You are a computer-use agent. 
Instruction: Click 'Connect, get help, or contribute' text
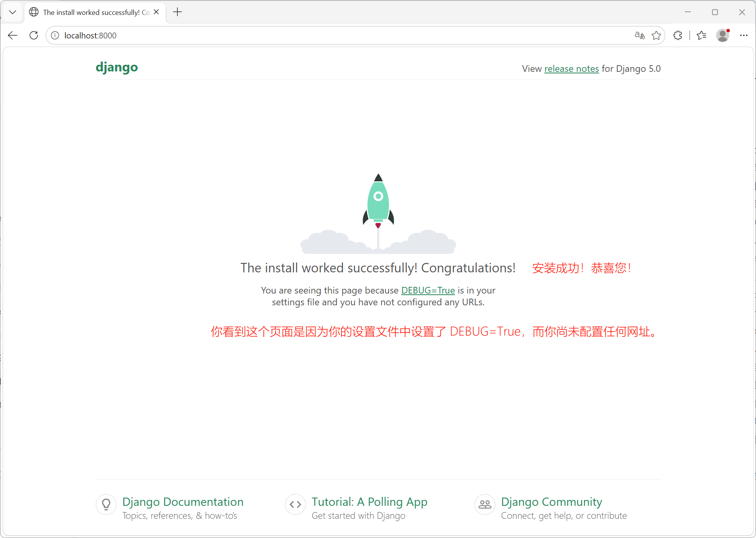564,516
